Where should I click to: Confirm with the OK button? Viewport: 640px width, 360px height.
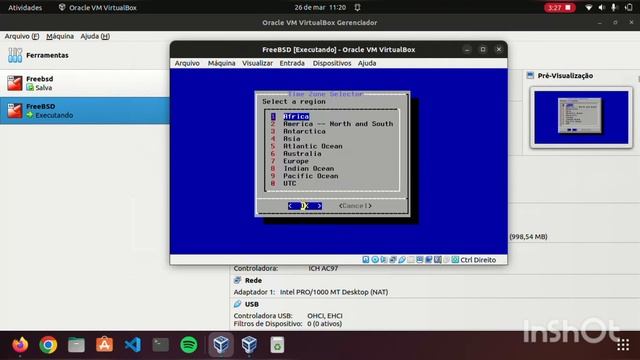pos(305,206)
